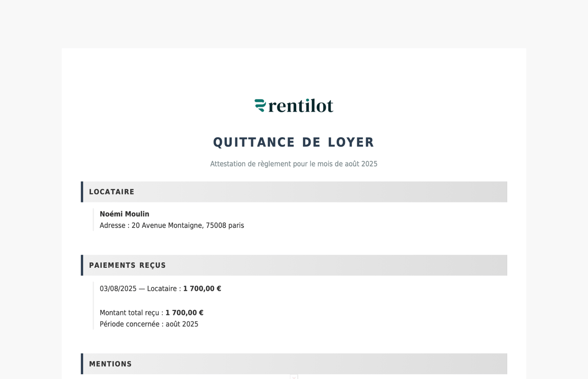Click the Mentions section header
Viewport: 588px width, 379px height.
click(x=110, y=364)
